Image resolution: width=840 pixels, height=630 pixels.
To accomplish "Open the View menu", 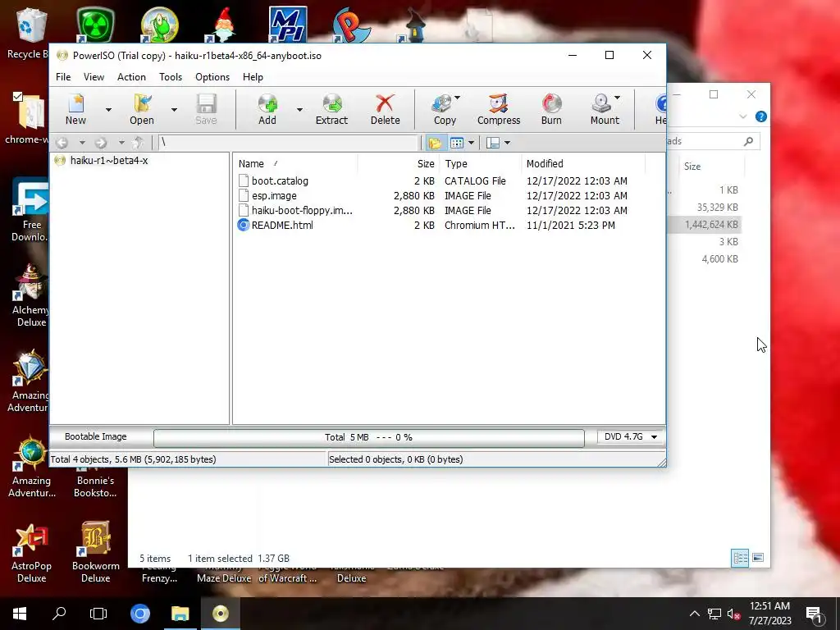I will (94, 77).
